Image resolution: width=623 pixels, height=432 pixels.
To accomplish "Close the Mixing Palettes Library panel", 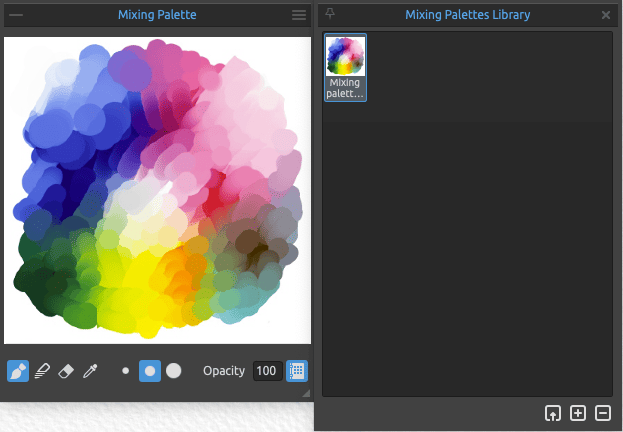I will pos(606,15).
